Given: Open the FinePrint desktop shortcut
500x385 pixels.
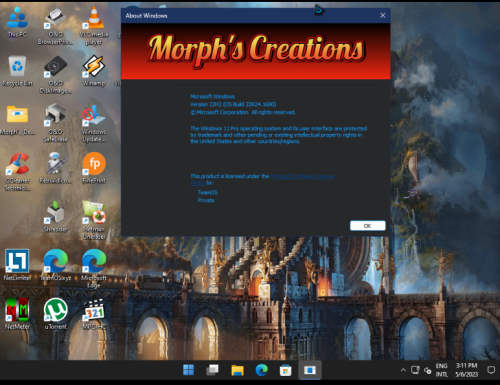Looking at the screenshot, I should tap(94, 168).
